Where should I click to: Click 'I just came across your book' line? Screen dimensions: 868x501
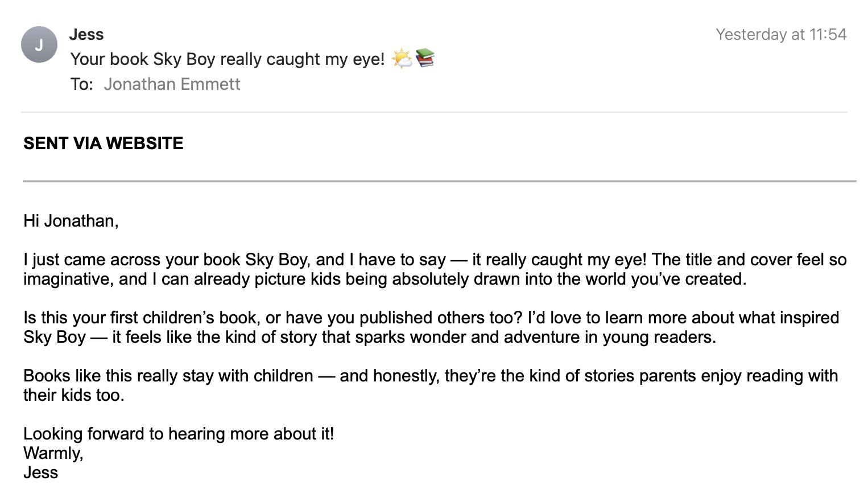click(435, 260)
